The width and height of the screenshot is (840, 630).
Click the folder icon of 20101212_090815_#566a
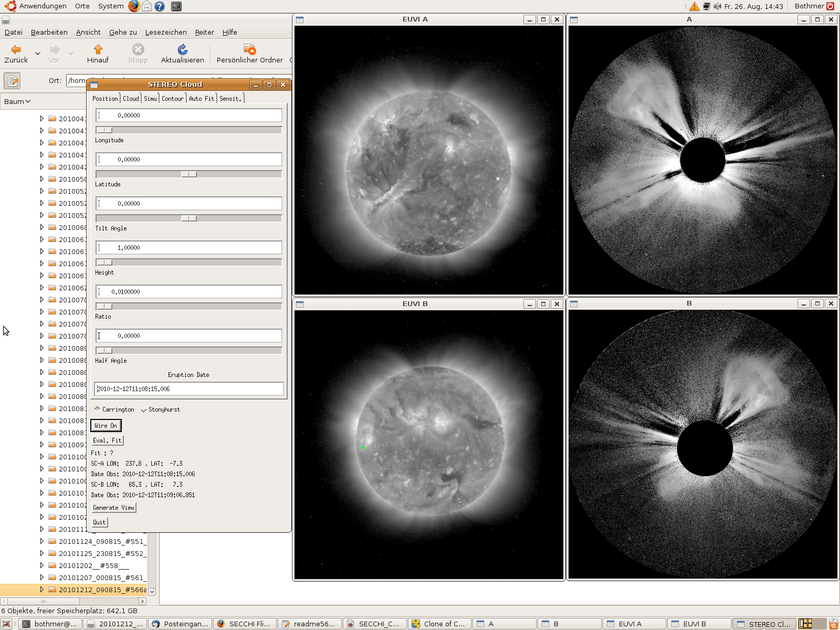[x=52, y=590]
